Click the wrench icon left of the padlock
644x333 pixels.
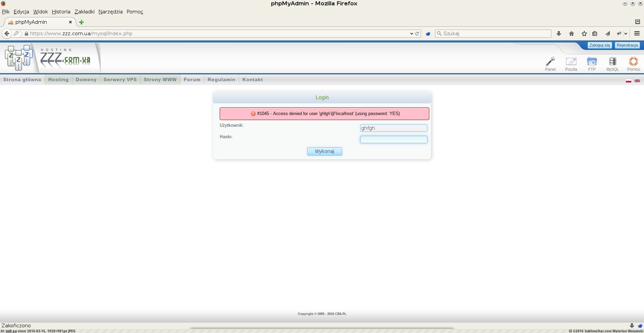(x=16, y=34)
